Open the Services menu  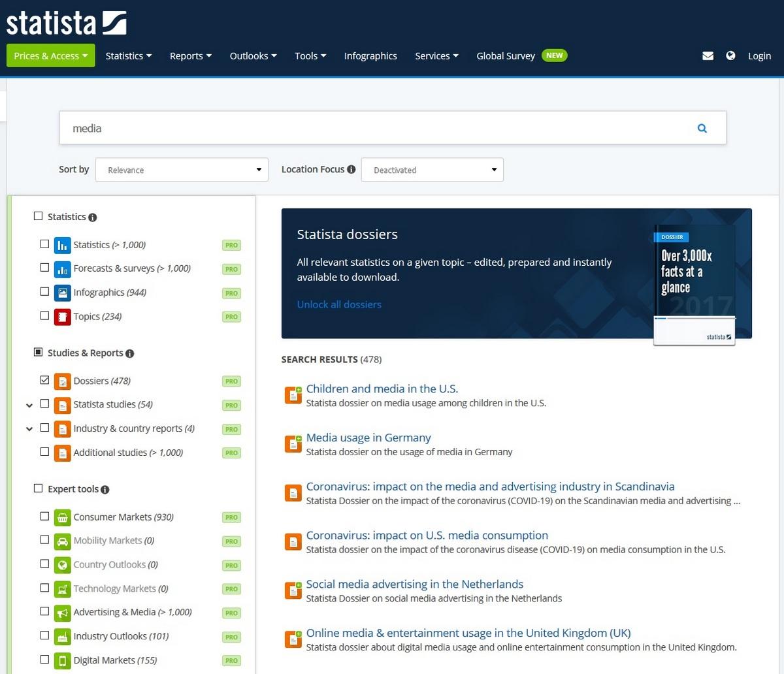[437, 56]
